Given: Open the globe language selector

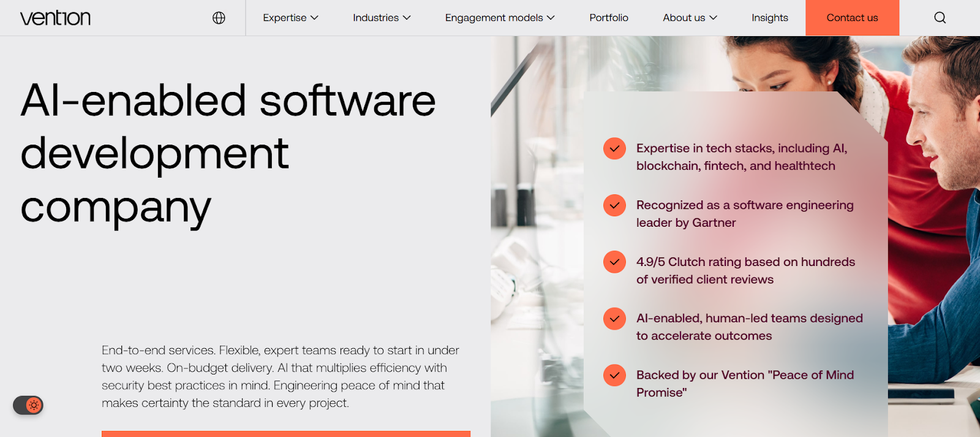Looking at the screenshot, I should (x=219, y=18).
